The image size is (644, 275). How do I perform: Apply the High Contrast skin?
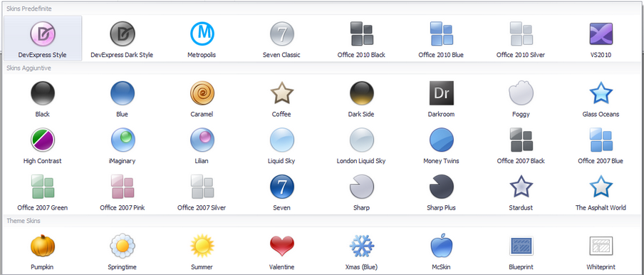tap(43, 145)
